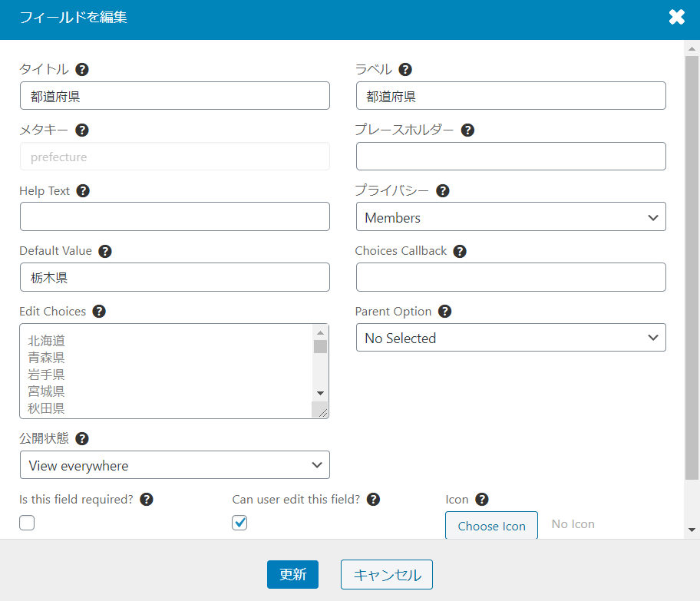Click Edit Choices scrollbar up arrow
This screenshot has height=601, width=700.
tap(320, 332)
